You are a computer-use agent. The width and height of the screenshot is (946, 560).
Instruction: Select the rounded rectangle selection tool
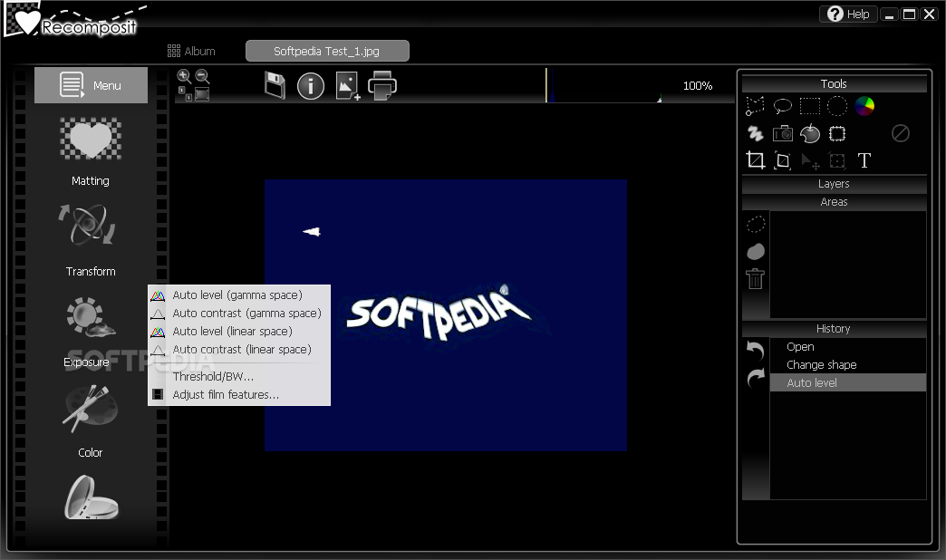(836, 133)
